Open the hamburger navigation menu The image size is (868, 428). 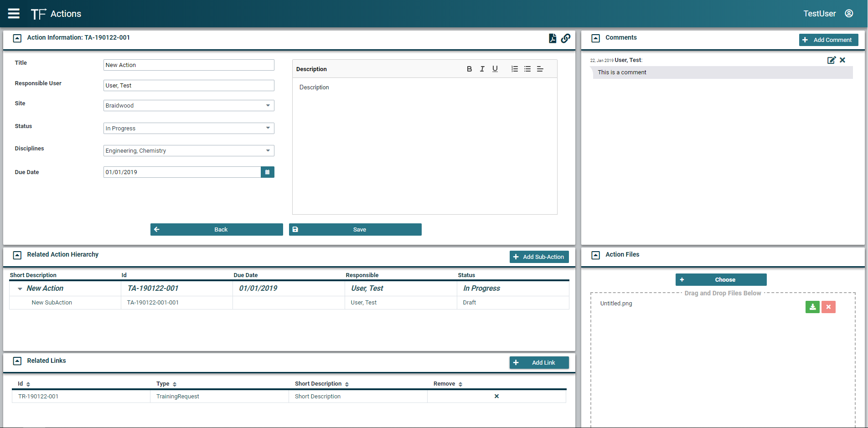tap(14, 14)
